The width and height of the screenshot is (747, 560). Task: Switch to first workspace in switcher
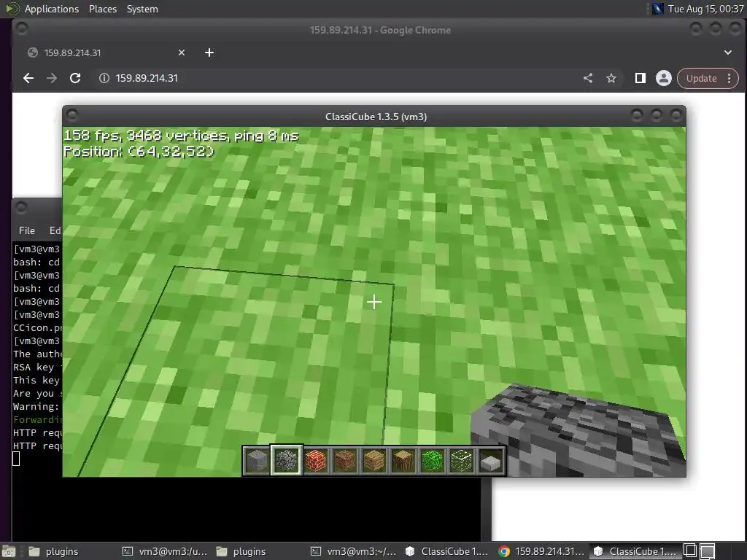pos(690,551)
